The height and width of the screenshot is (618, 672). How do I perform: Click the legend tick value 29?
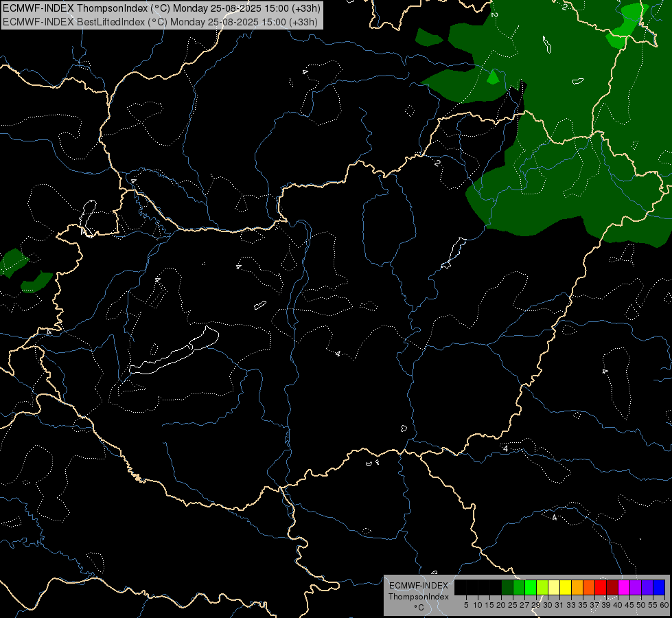pyautogui.click(x=535, y=605)
